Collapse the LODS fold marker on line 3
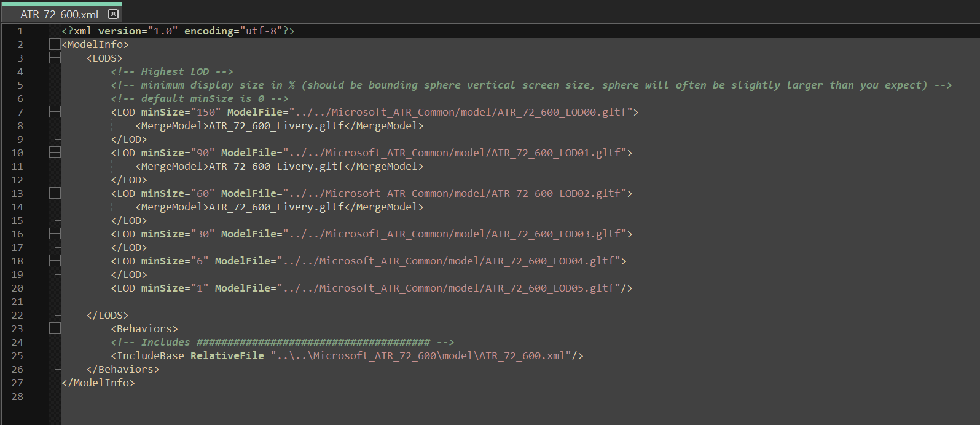 coord(55,58)
